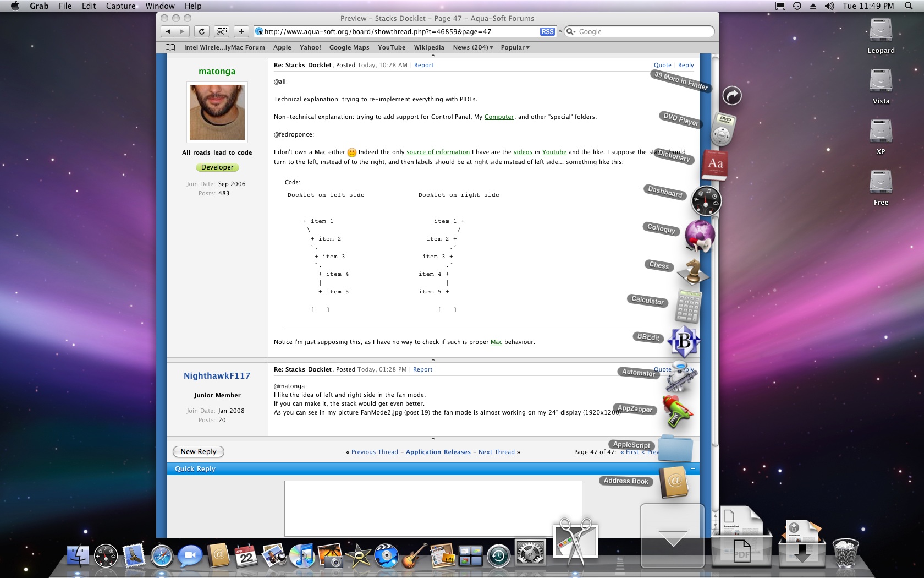The image size is (924, 578).
Task: Follow the Application Releases link
Action: 438,452
